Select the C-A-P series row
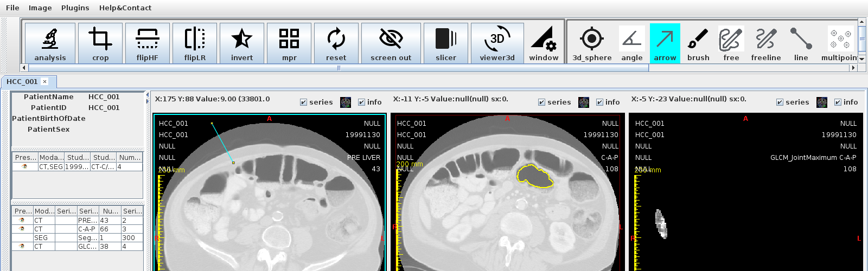The width and height of the screenshot is (868, 271). [78, 229]
